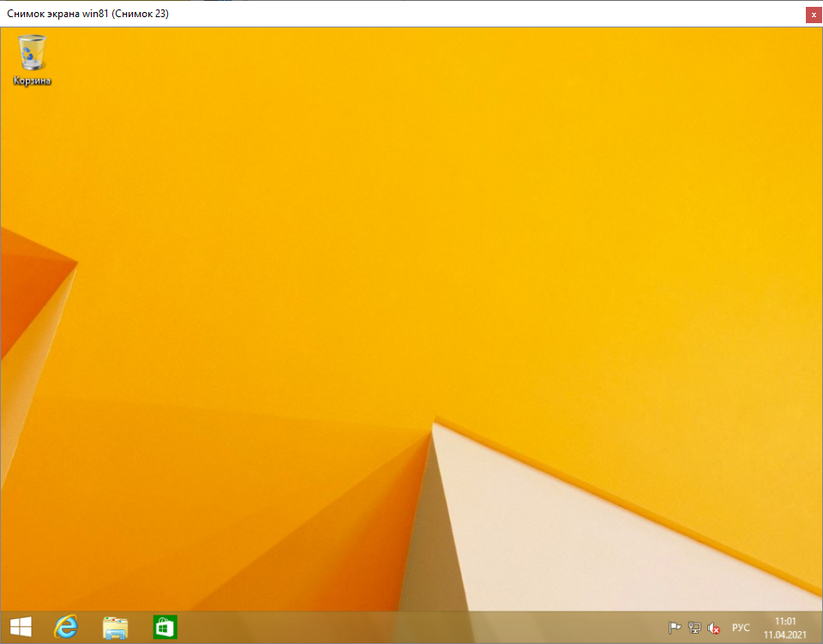
Task: Open Action Center flag icon in tray
Action: coord(675,628)
